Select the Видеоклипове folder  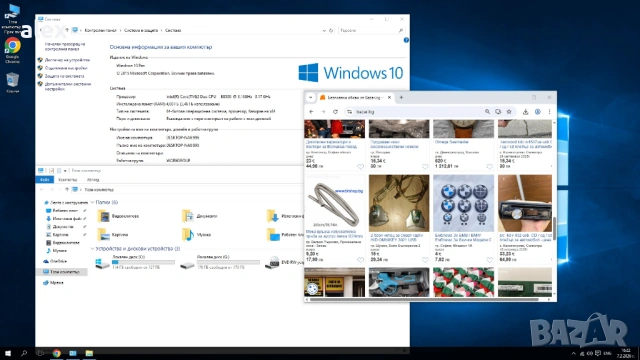(x=118, y=216)
